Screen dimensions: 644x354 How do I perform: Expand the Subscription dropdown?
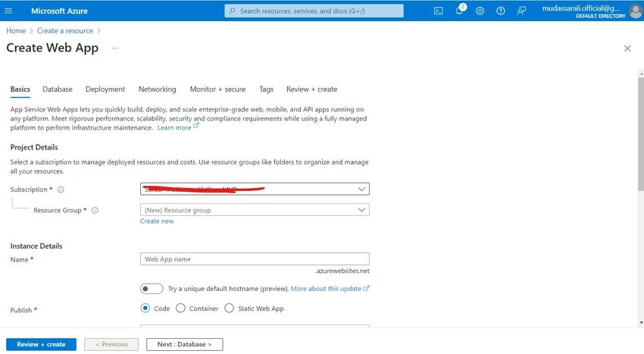point(255,190)
